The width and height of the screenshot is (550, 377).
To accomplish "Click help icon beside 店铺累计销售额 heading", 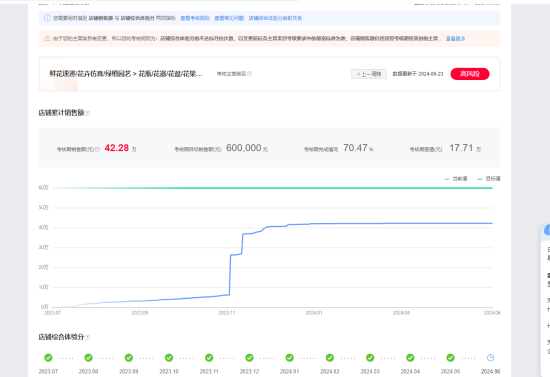I will coord(87,113).
